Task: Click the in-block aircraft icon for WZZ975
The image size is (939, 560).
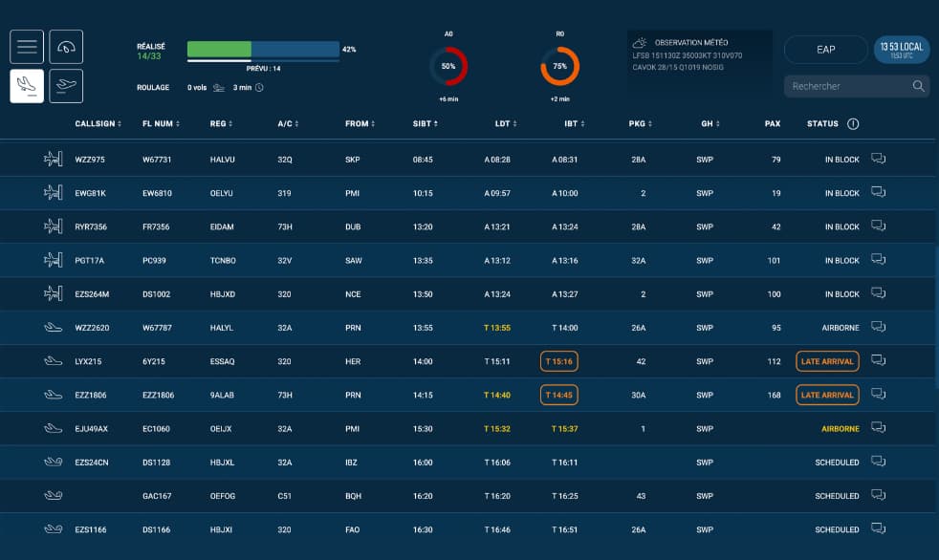Action: [x=54, y=160]
